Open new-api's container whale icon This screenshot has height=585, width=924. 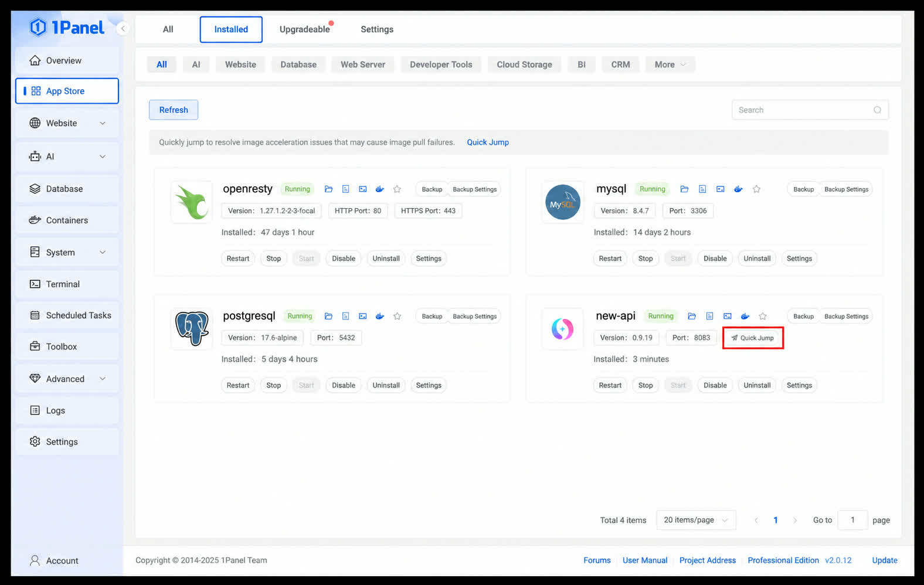coord(745,317)
